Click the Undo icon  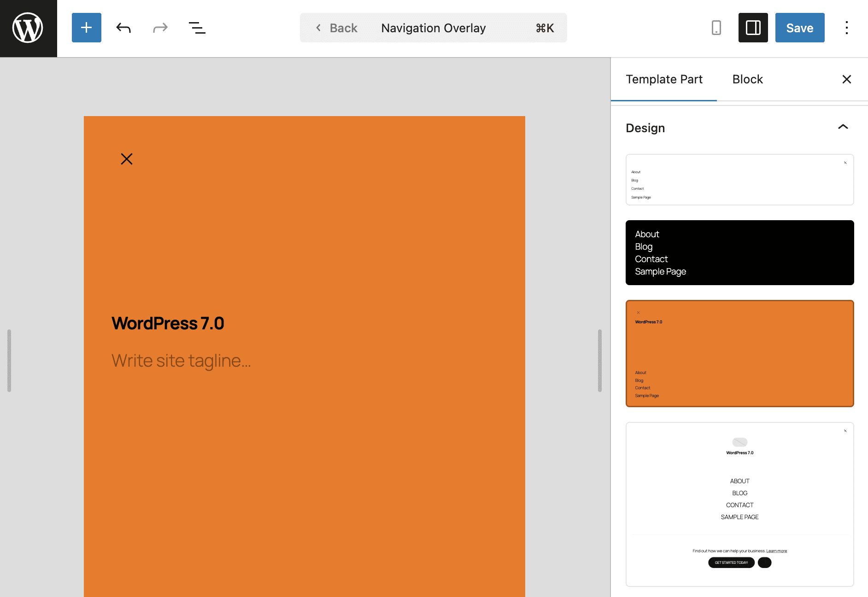tap(123, 28)
